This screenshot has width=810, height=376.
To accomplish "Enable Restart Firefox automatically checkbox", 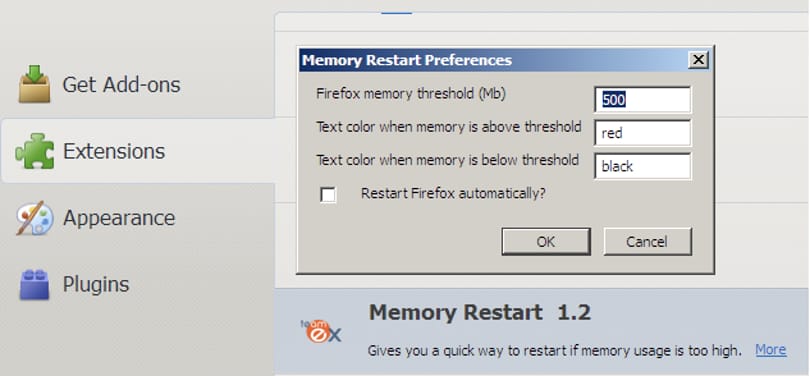I will point(328,195).
